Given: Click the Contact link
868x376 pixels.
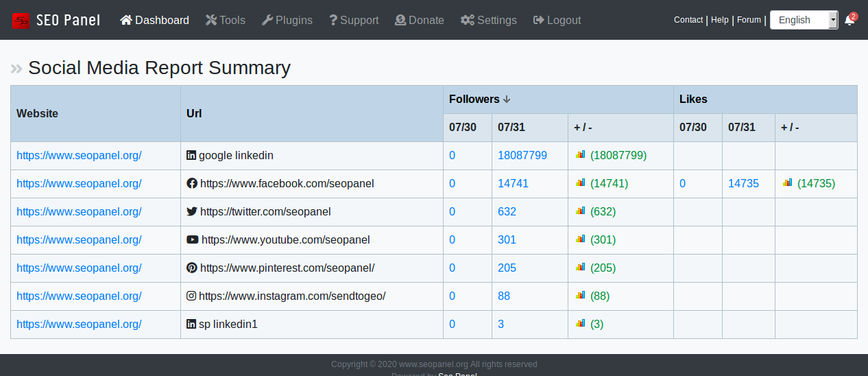Looking at the screenshot, I should [x=688, y=20].
